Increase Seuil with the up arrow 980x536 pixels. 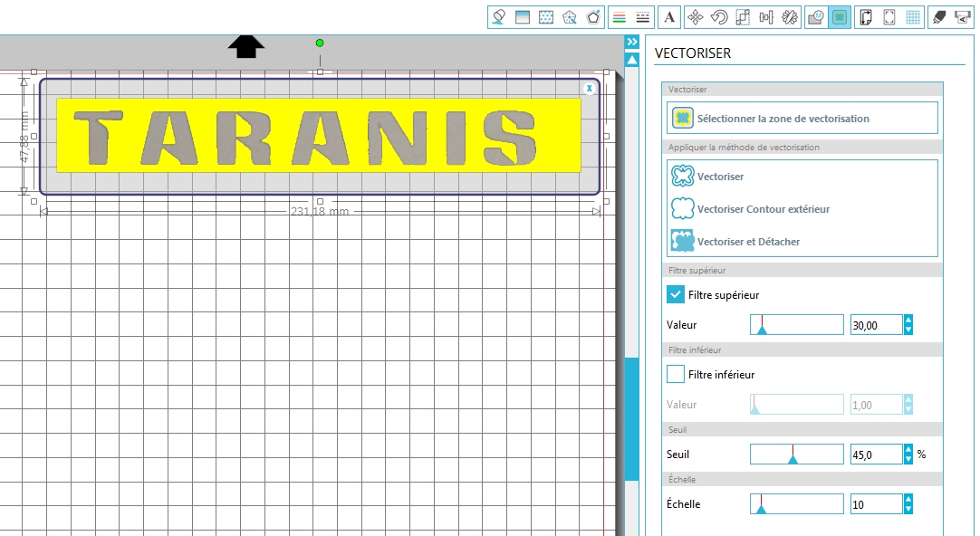tap(908, 450)
